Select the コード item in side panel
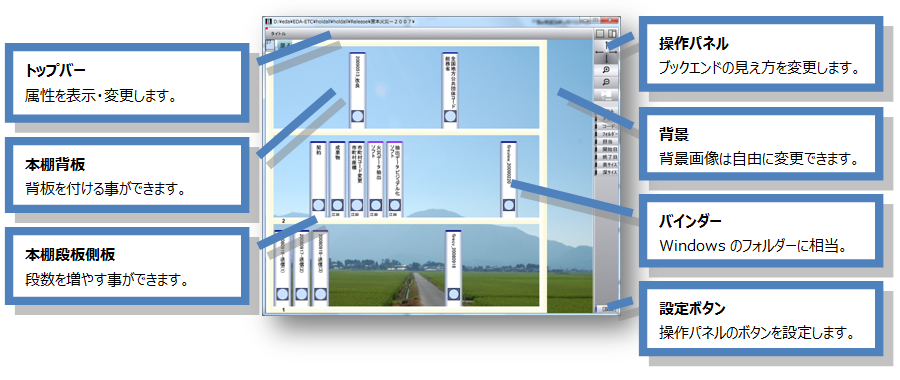900x380 pixels. (607, 126)
